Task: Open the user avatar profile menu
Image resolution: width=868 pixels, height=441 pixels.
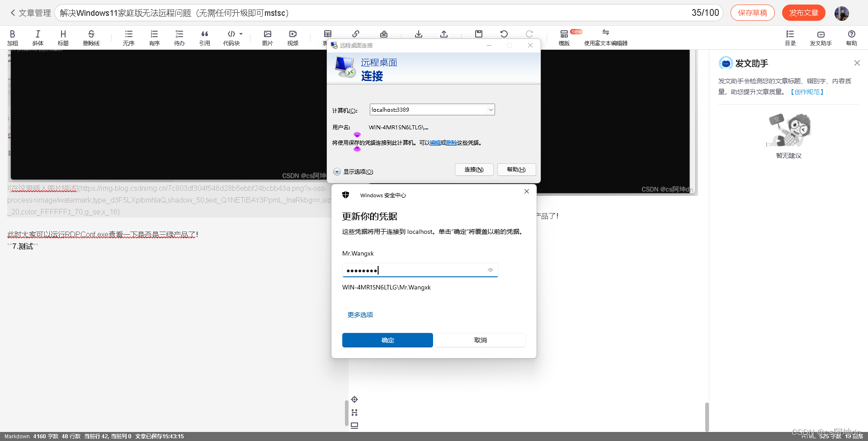Action: 842,13
